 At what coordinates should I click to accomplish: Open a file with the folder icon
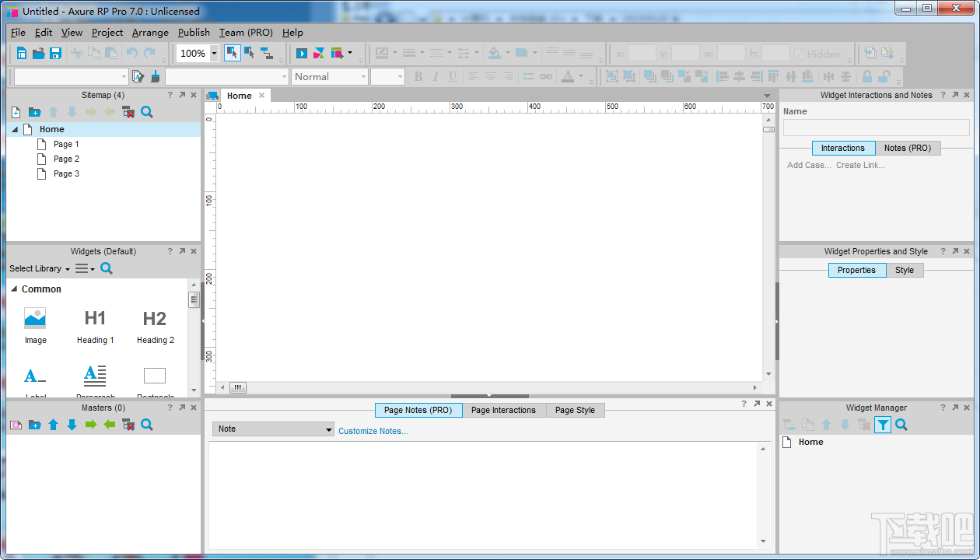[38, 53]
